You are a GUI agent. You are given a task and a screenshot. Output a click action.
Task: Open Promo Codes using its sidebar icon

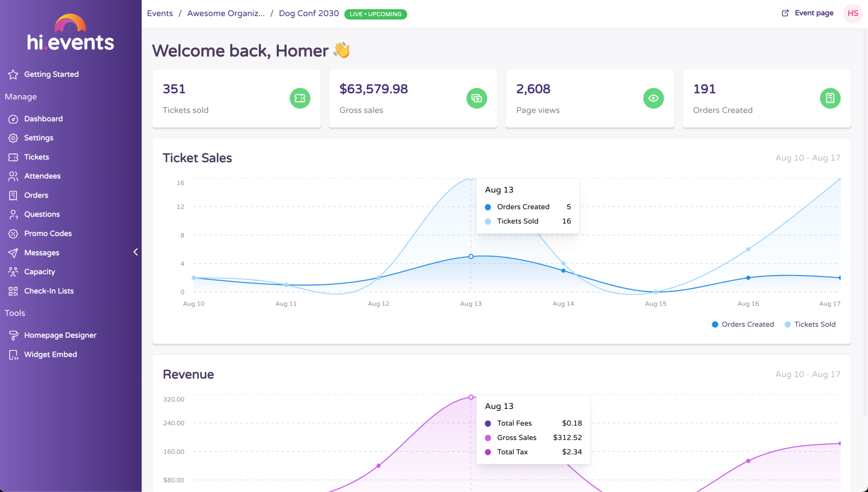point(13,233)
